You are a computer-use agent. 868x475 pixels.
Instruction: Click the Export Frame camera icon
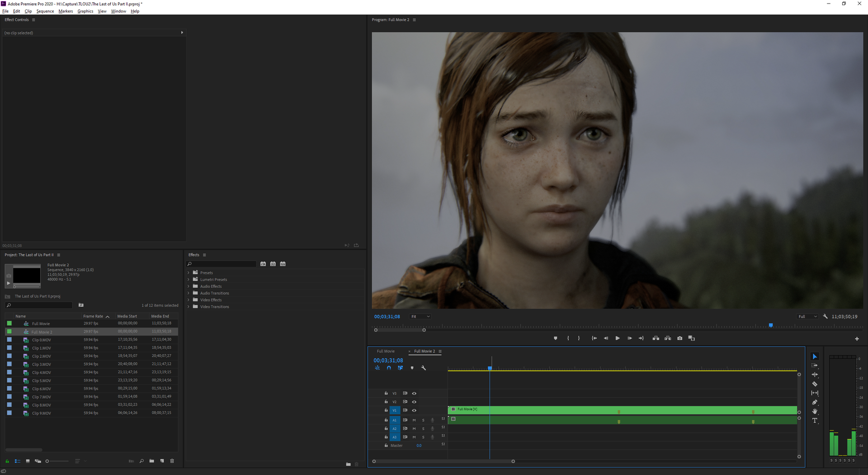(x=679, y=338)
